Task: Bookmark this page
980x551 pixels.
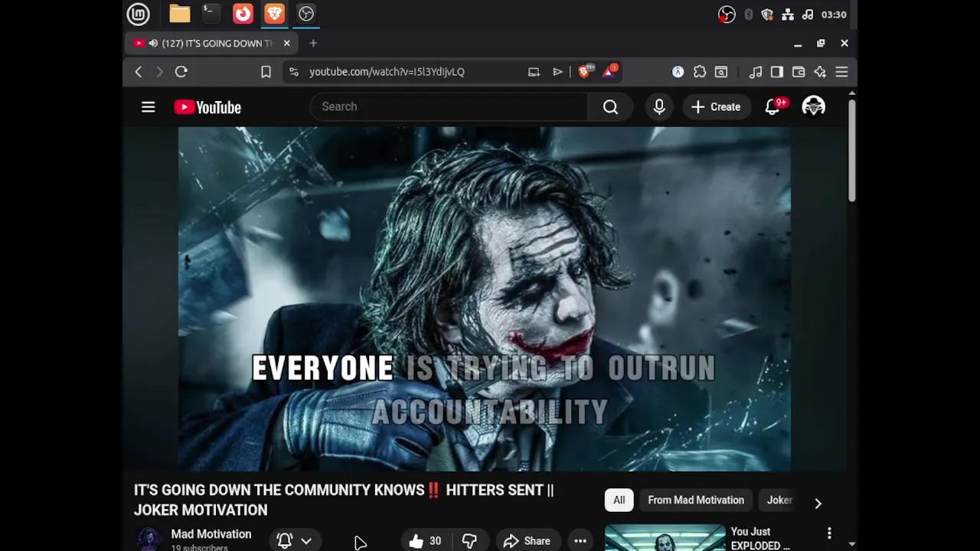Action: tap(266, 72)
